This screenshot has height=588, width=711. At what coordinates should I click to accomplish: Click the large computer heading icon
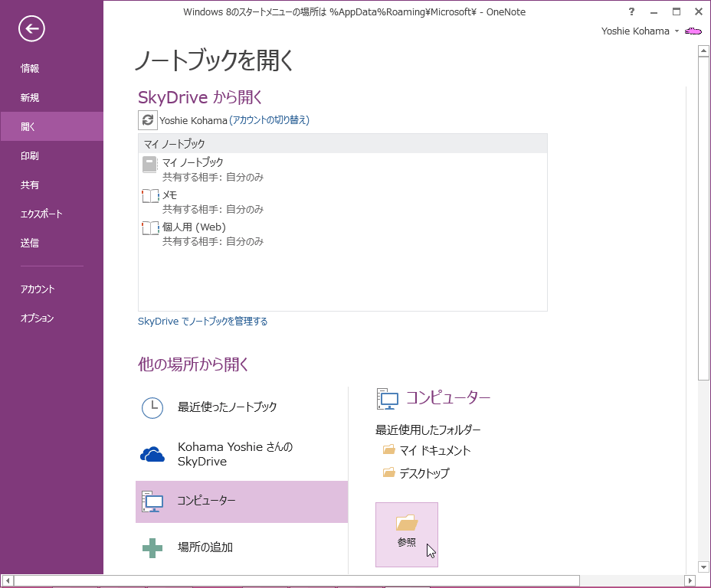tap(387, 399)
